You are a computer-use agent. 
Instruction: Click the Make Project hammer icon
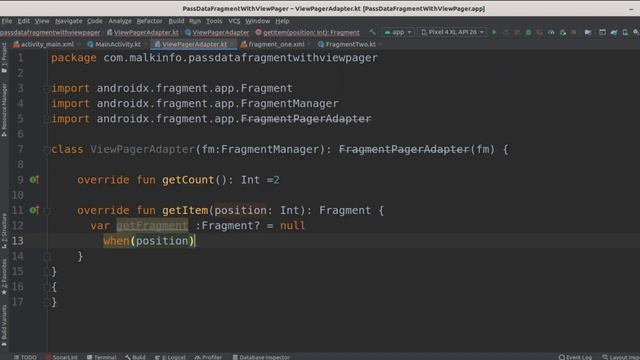[372, 32]
